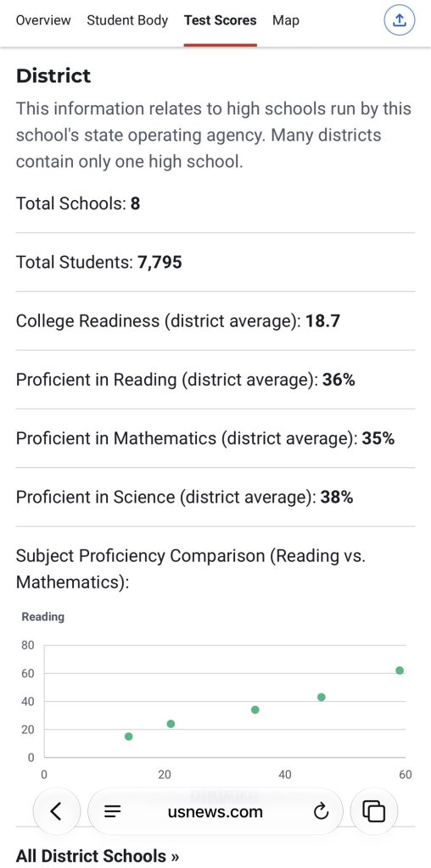Switch to the Student Body tab
This screenshot has height=868, width=431.
(127, 20)
